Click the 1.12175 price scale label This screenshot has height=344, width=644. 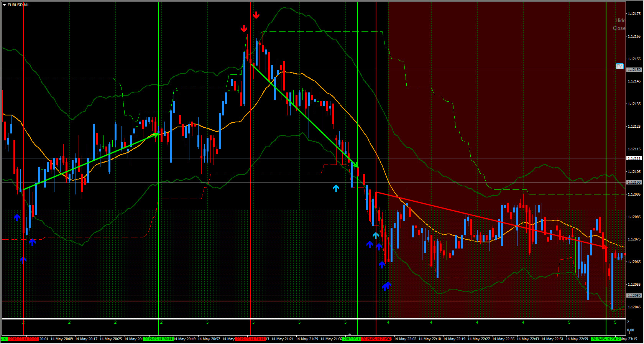(634, 14)
